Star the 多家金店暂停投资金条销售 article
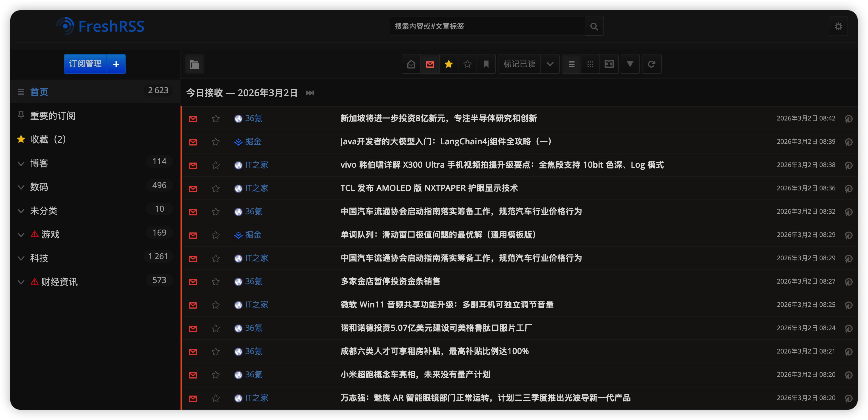The width and height of the screenshot is (868, 420). point(216,282)
